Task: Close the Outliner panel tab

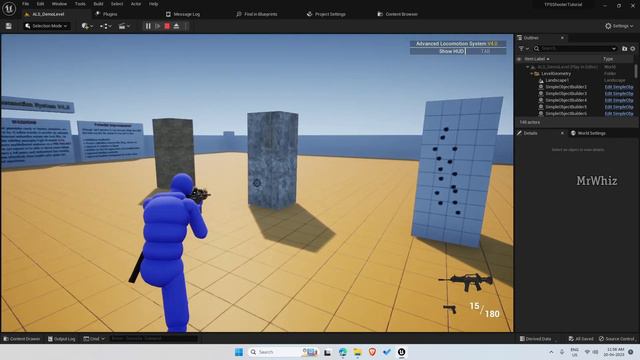Action: (x=562, y=38)
